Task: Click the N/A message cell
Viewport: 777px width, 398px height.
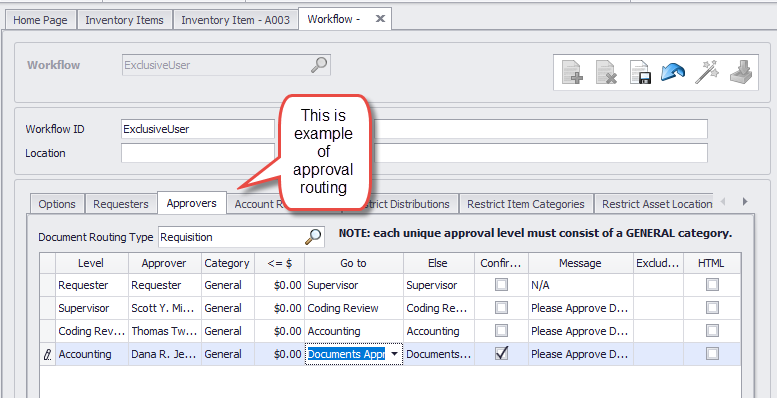Action: (580, 285)
